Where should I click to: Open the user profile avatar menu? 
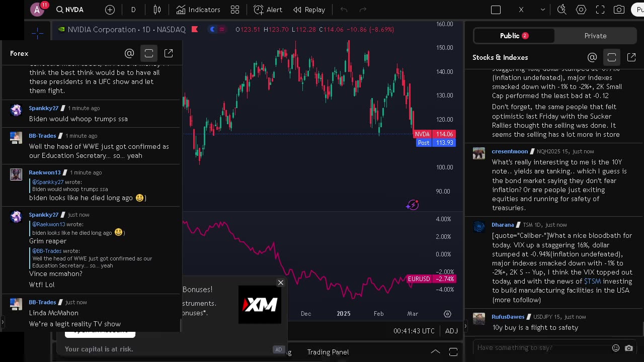(x=38, y=10)
